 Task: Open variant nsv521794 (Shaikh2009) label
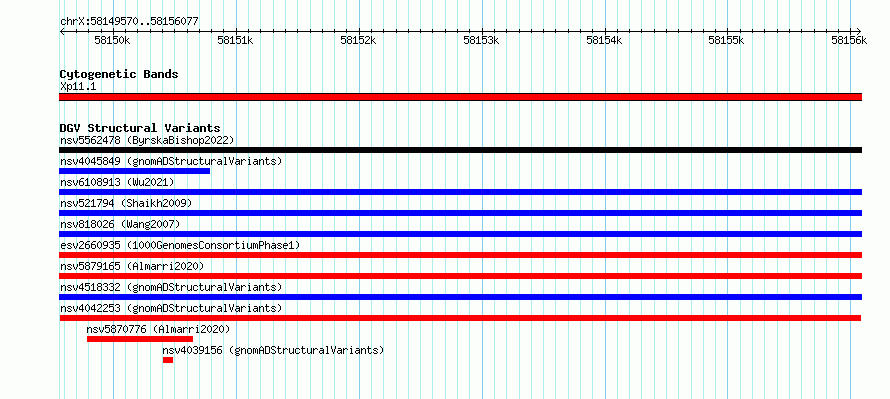point(126,203)
